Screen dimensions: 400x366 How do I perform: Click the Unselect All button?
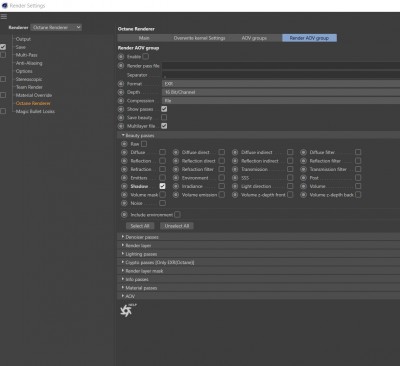(x=177, y=226)
